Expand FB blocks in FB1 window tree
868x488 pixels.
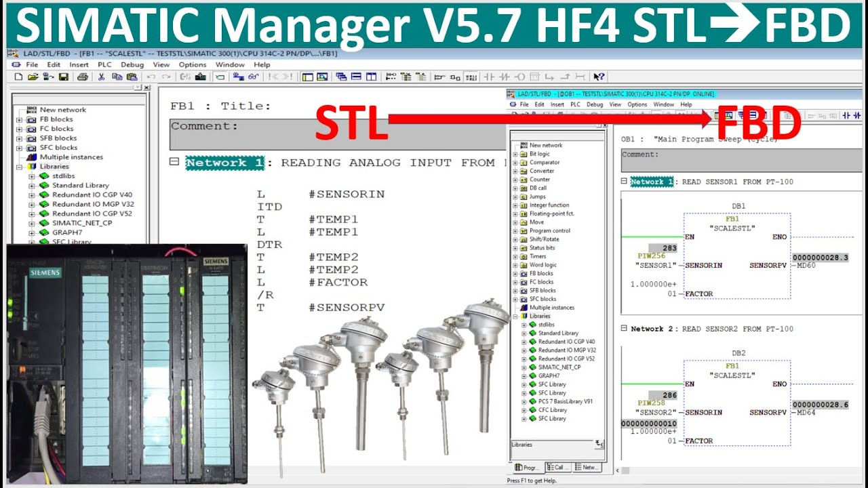coord(20,119)
